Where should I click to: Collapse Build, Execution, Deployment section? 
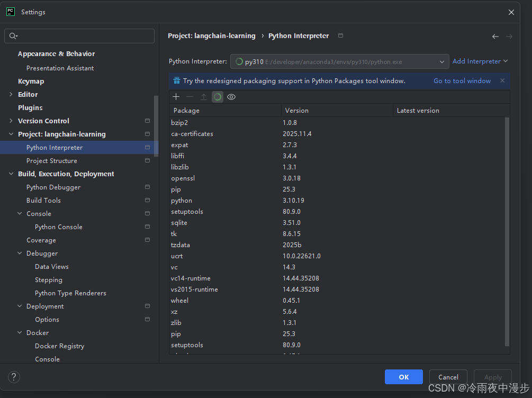pyautogui.click(x=11, y=174)
